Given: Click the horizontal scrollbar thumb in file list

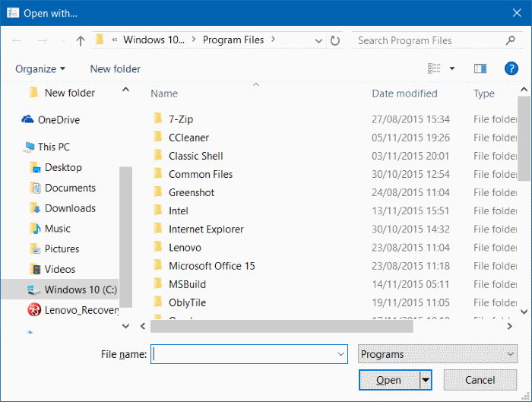Looking at the screenshot, I should [282, 326].
